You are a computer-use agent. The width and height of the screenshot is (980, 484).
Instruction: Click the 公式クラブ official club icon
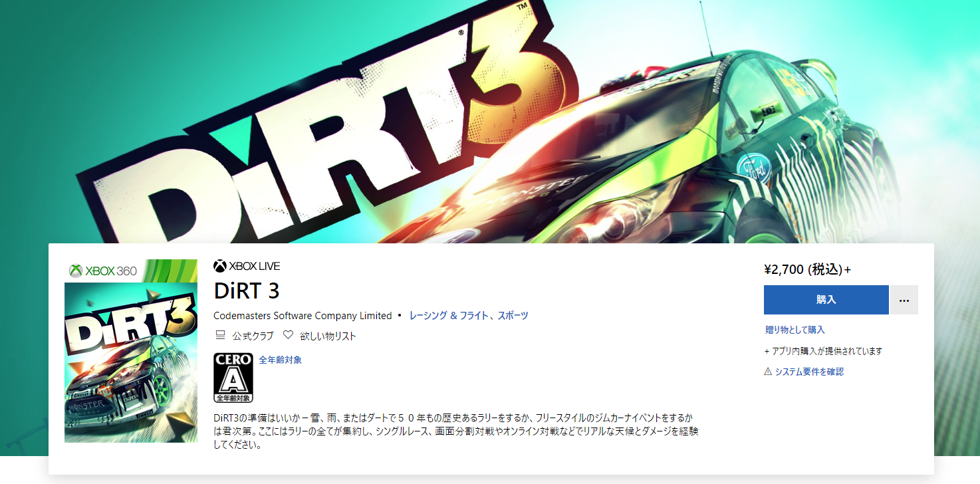221,335
